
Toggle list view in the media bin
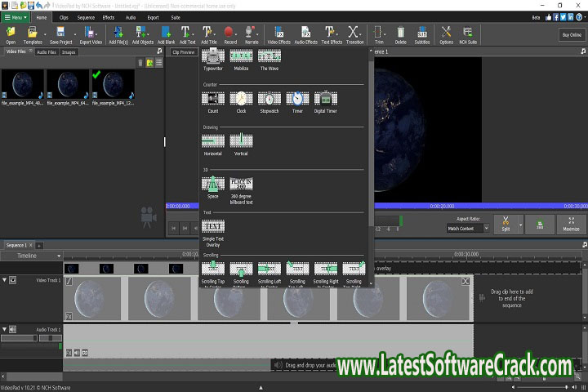159,63
